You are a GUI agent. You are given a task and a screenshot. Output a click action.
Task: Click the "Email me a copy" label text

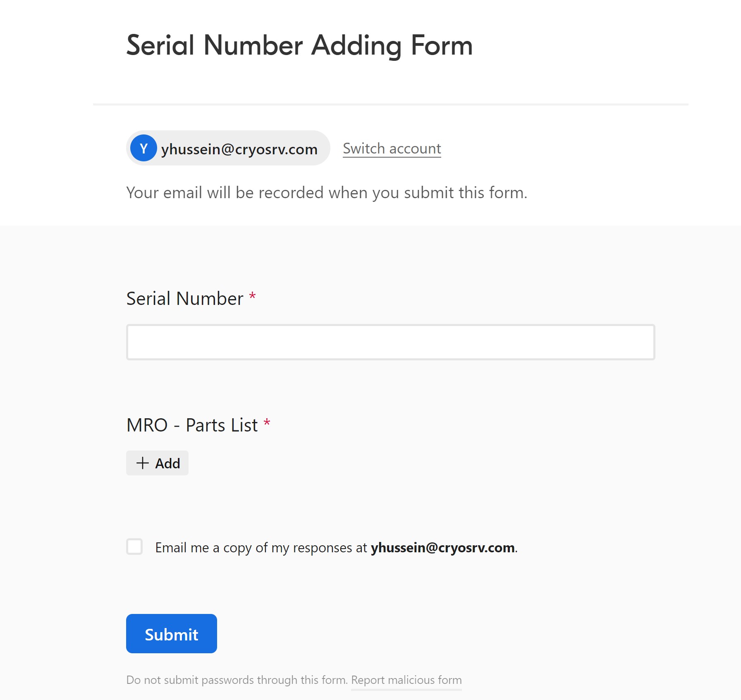pyautogui.click(x=261, y=548)
